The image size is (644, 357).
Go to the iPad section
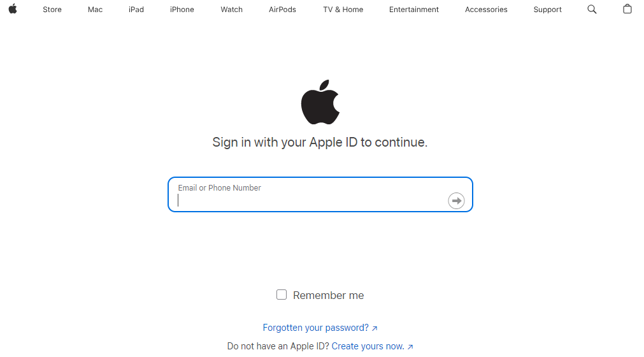click(x=136, y=10)
